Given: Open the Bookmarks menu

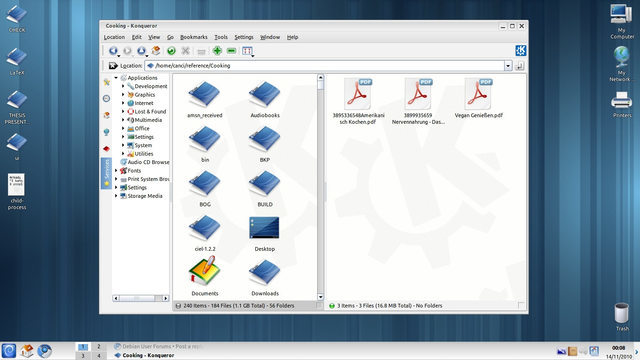Looking at the screenshot, I should tap(194, 37).
